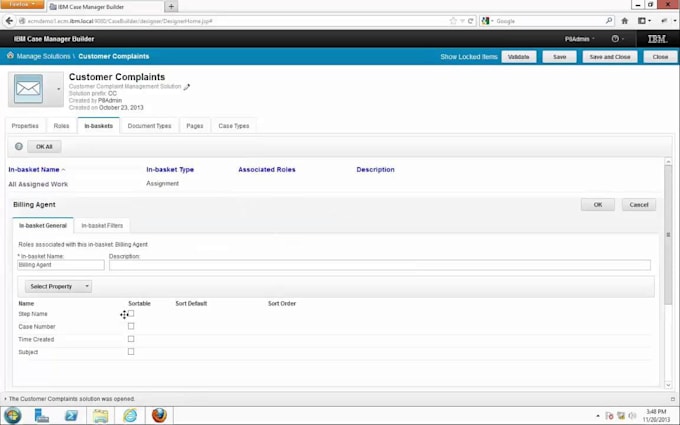Switch to the Roles tab
Viewport: 680px width, 425px height.
coord(61,126)
